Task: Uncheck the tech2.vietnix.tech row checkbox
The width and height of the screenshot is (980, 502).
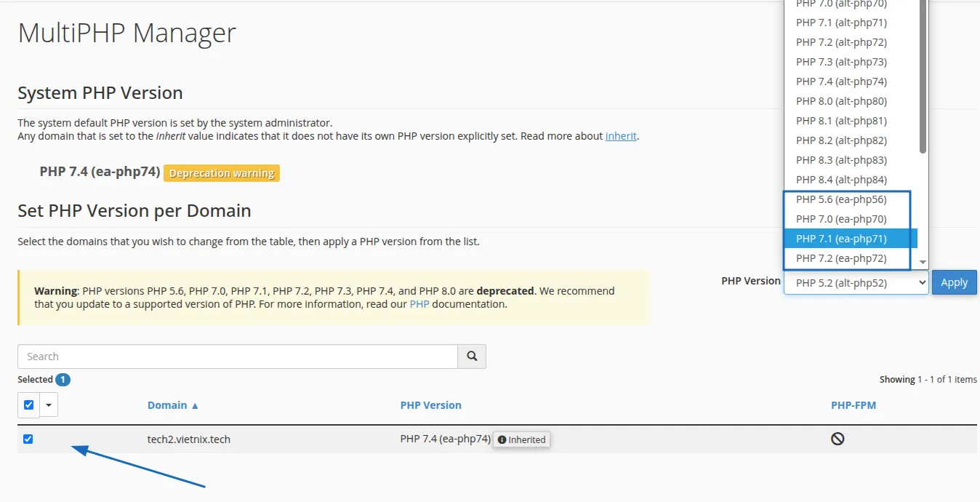Action: point(28,439)
